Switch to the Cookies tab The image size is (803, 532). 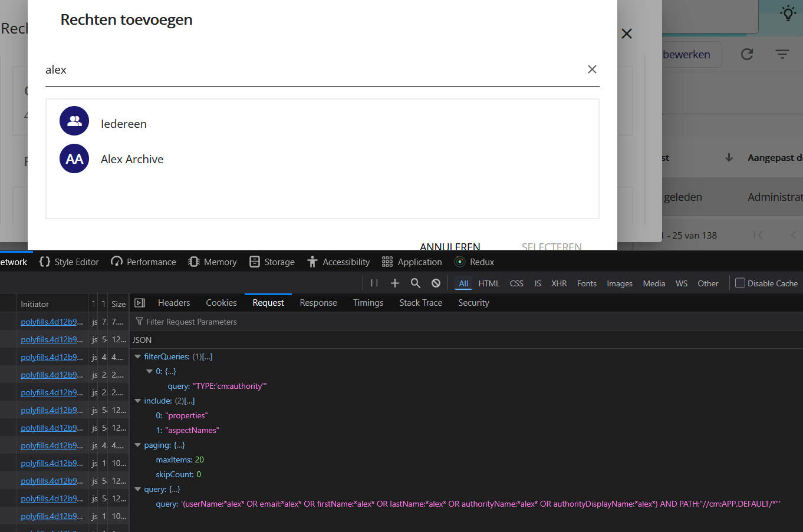221,303
